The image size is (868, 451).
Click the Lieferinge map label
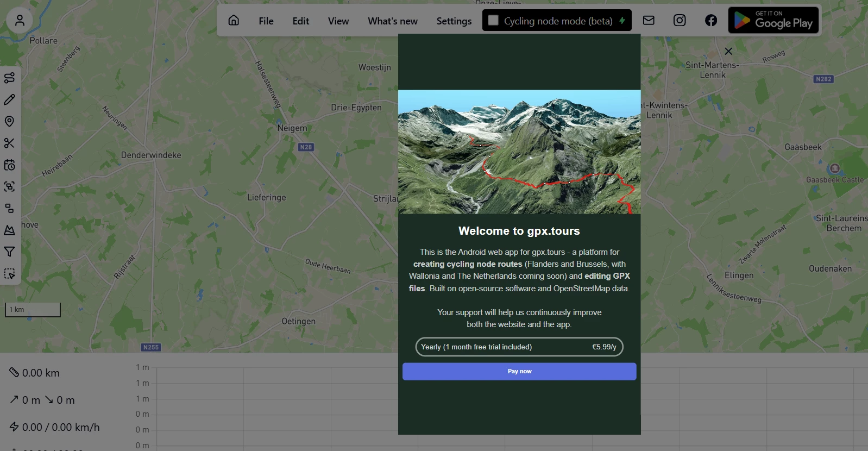(266, 197)
